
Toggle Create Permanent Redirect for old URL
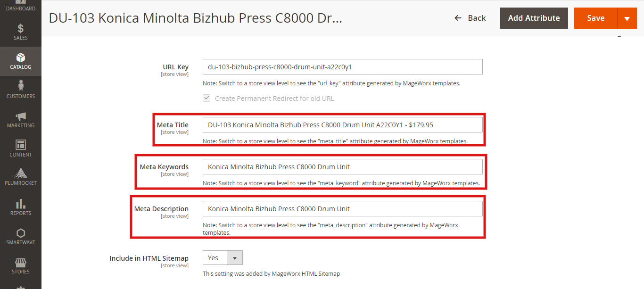coord(206,99)
